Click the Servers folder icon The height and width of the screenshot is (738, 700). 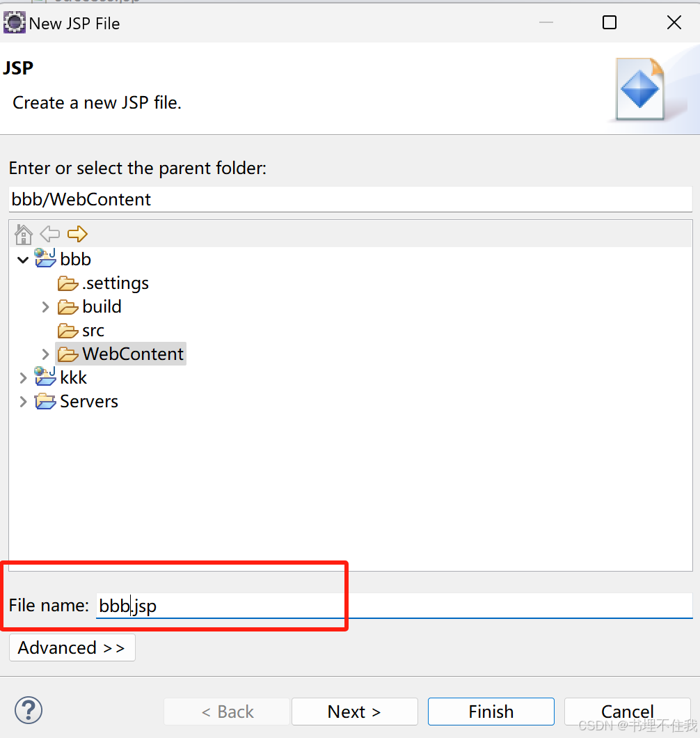45,401
